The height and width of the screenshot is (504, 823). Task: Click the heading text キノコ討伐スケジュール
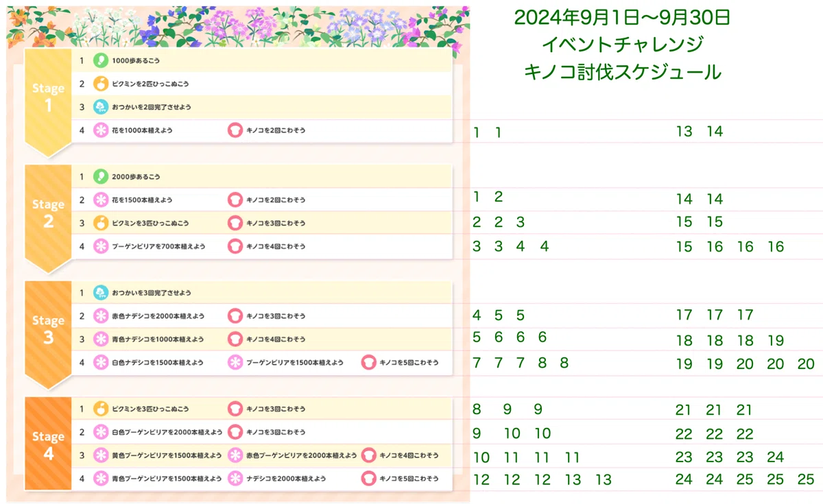coord(622,71)
